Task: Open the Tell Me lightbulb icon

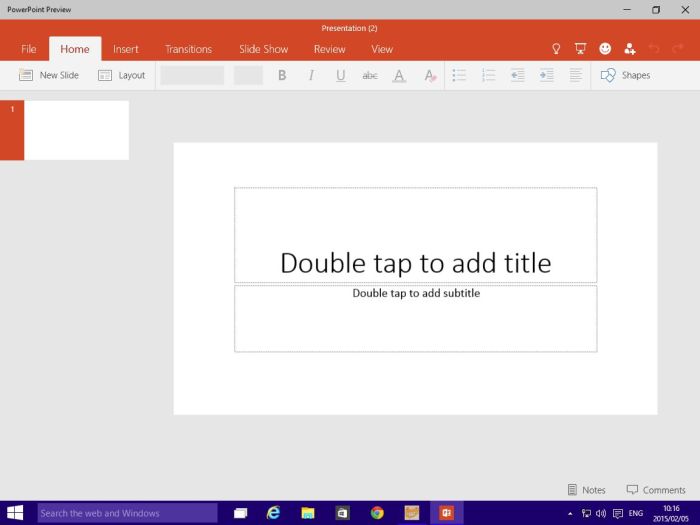Action: pos(556,48)
